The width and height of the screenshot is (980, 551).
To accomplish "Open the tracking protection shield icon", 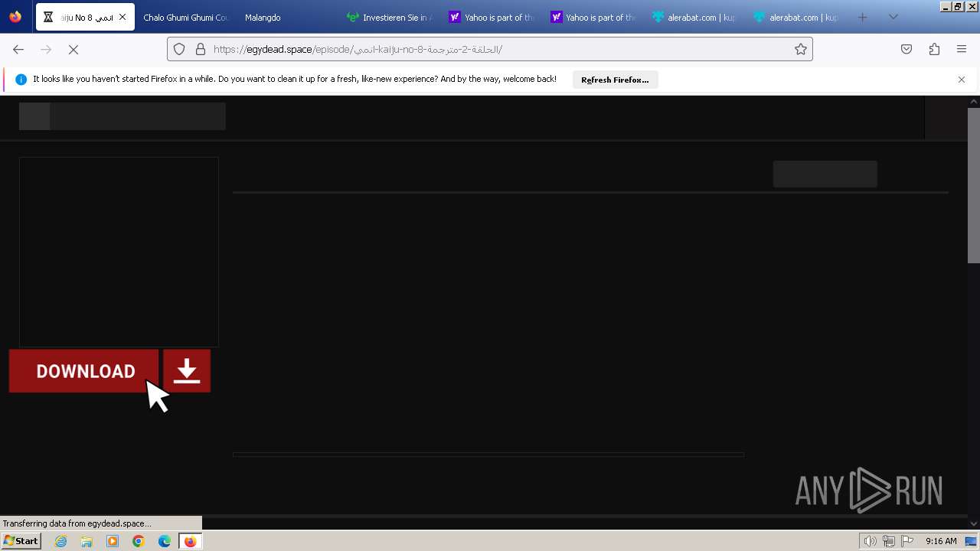I will [179, 49].
